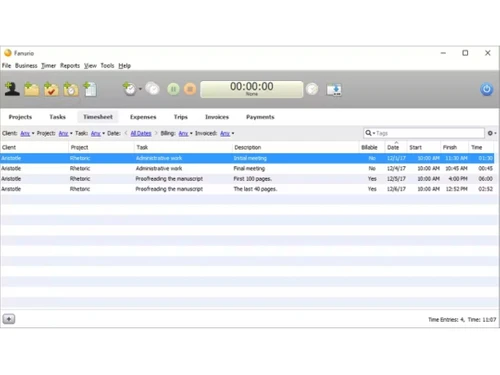This screenshot has width=500, height=375.
Task: Sort by the Project column header
Action: click(101, 147)
